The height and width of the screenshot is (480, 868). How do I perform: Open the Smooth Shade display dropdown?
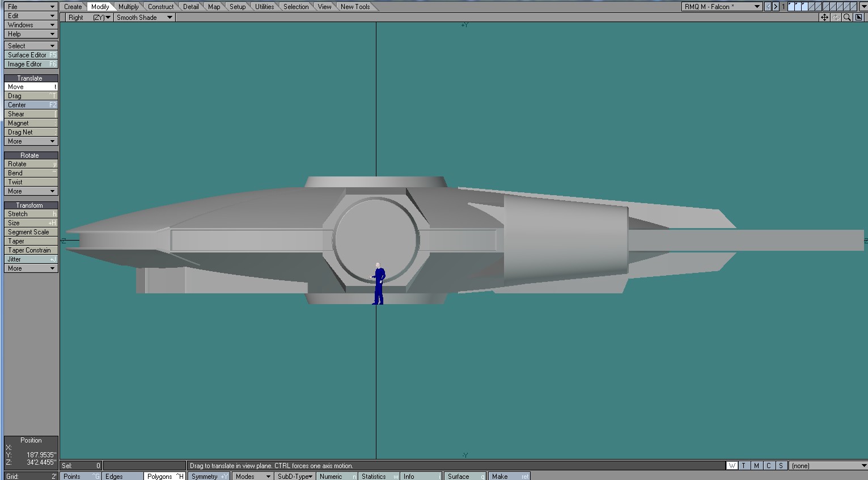[x=144, y=18]
